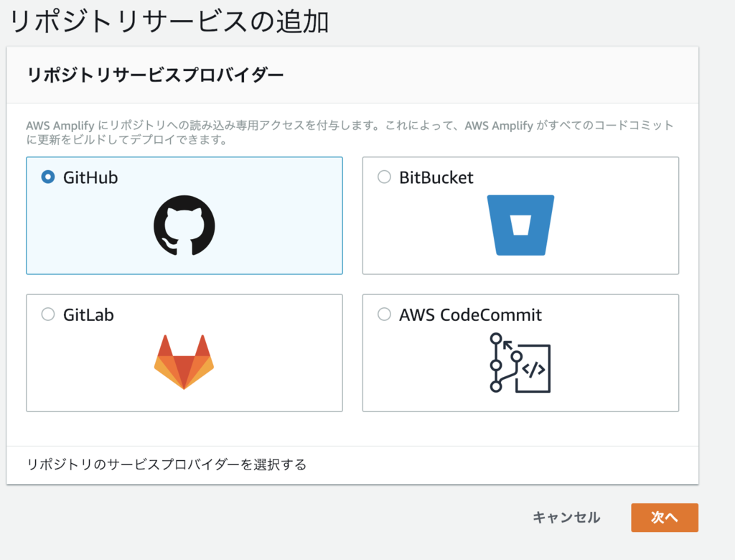
Task: Click the キャンセル button
Action: (566, 518)
